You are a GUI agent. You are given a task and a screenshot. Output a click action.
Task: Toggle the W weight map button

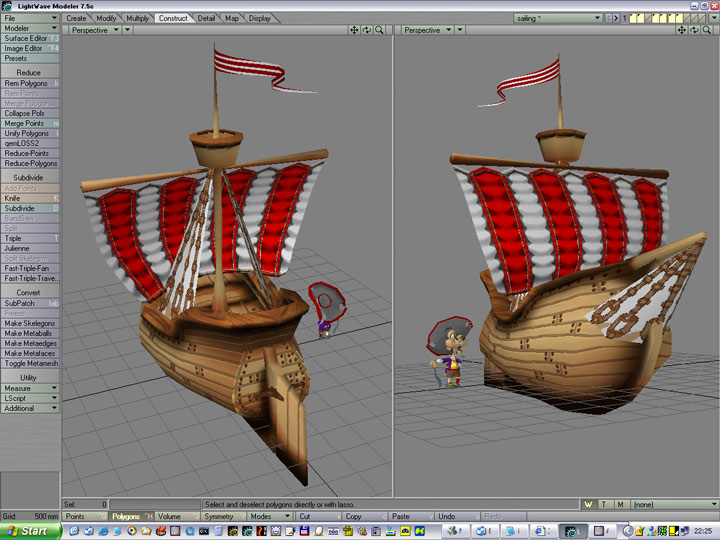point(588,504)
